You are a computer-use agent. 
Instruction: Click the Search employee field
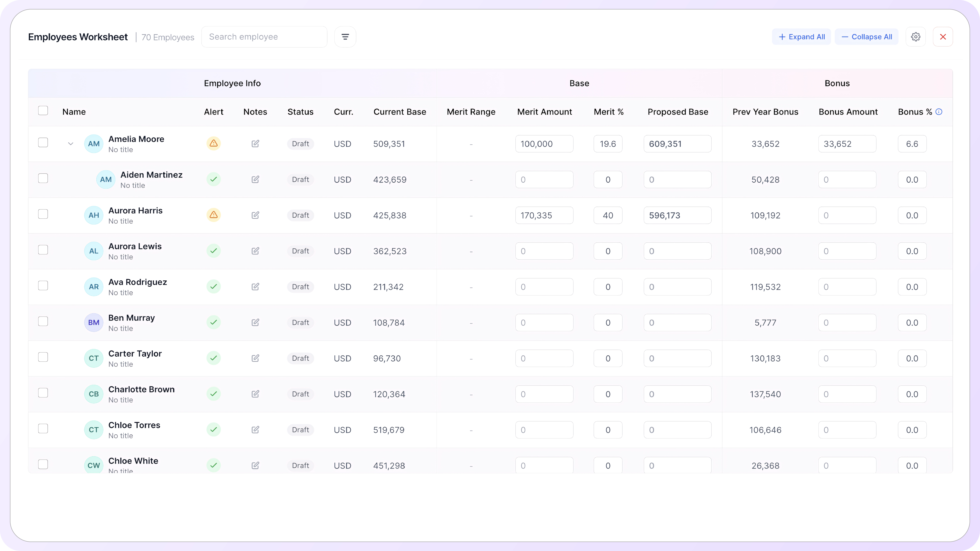tap(264, 37)
